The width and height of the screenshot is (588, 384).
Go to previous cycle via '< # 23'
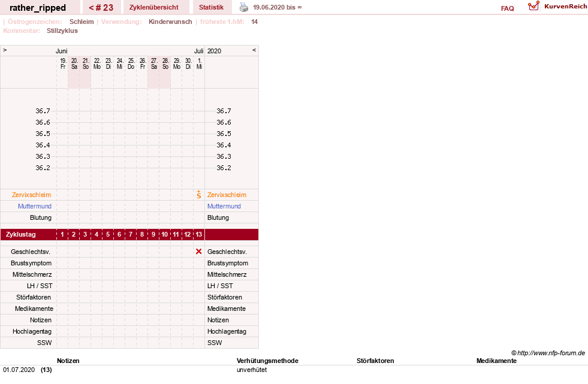(x=101, y=8)
